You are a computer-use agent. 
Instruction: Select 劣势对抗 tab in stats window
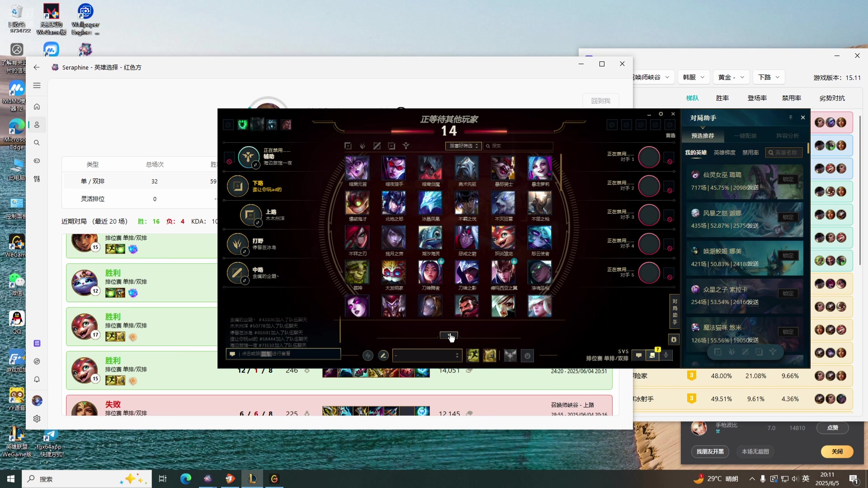(832, 98)
